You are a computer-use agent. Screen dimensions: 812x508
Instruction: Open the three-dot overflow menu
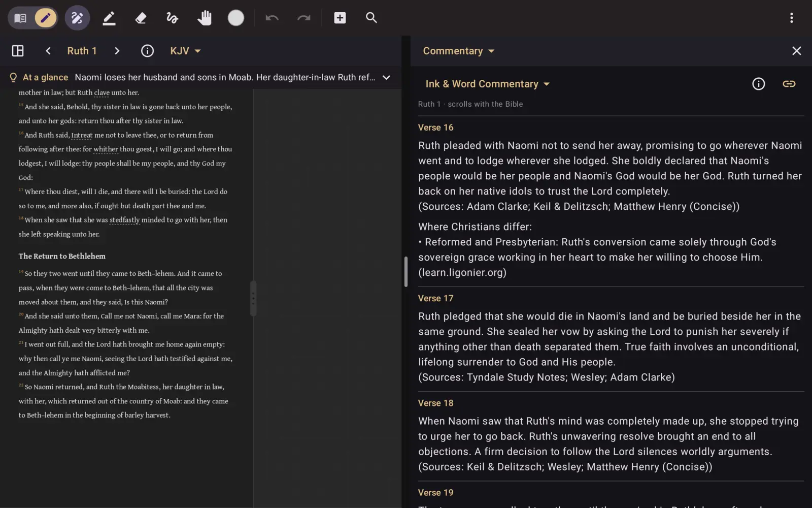pyautogui.click(x=791, y=18)
